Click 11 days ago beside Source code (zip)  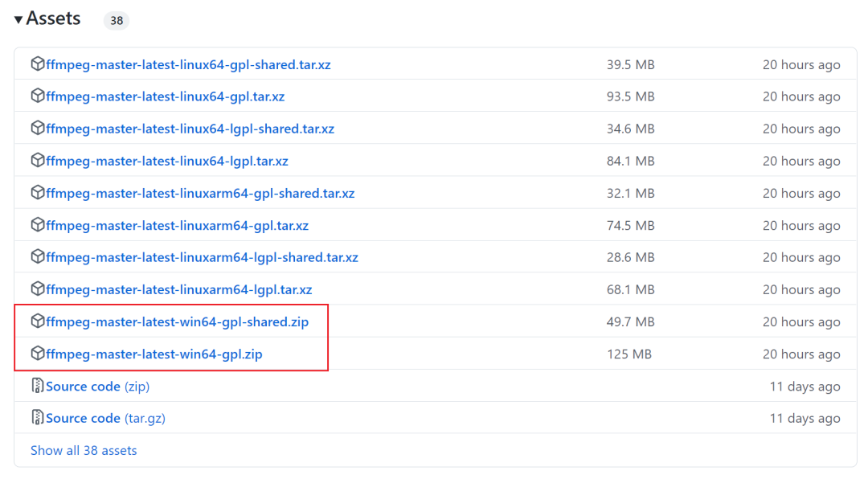point(805,387)
